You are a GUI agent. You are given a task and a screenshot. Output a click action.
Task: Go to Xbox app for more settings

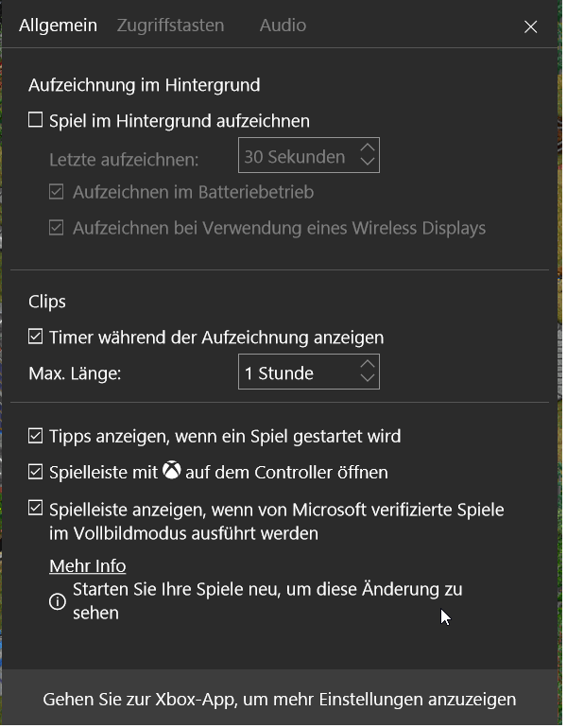(x=280, y=700)
